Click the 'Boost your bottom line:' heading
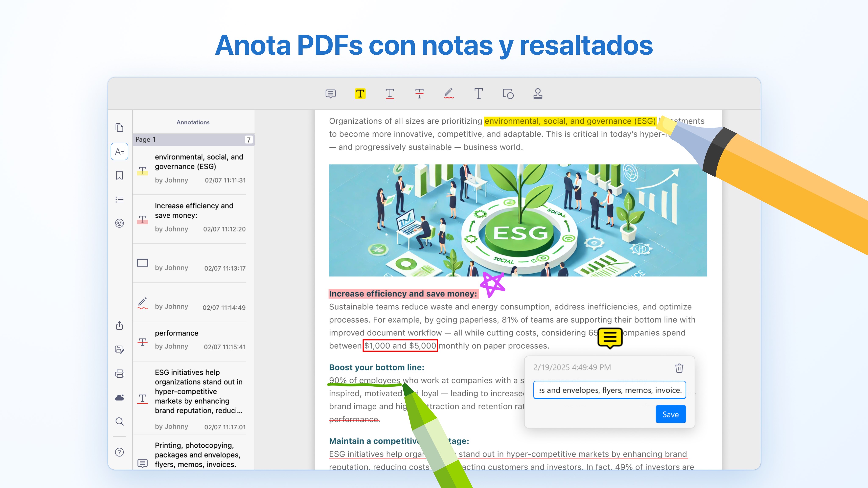Screen dimensions: 868x488 [377, 367]
